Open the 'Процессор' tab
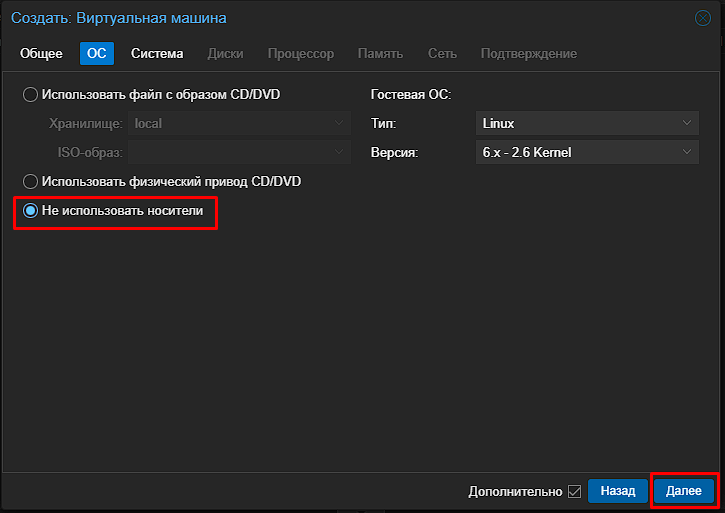The image size is (725, 513). pyautogui.click(x=301, y=54)
